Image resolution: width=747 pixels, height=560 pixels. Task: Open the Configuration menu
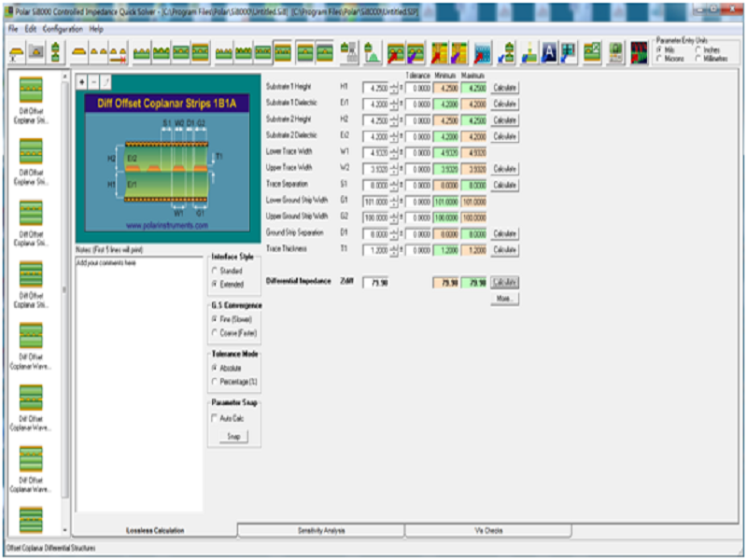(x=63, y=29)
